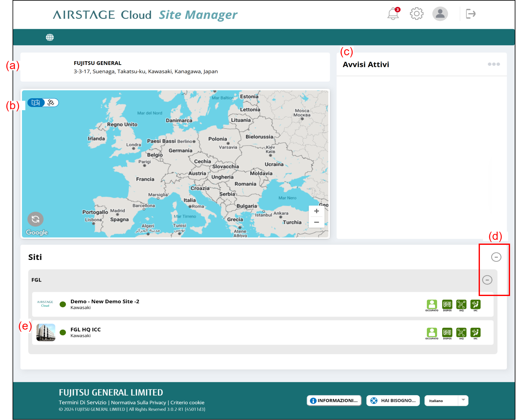
Task: Click the INFORMAZIONI button in footer
Action: [x=334, y=401]
